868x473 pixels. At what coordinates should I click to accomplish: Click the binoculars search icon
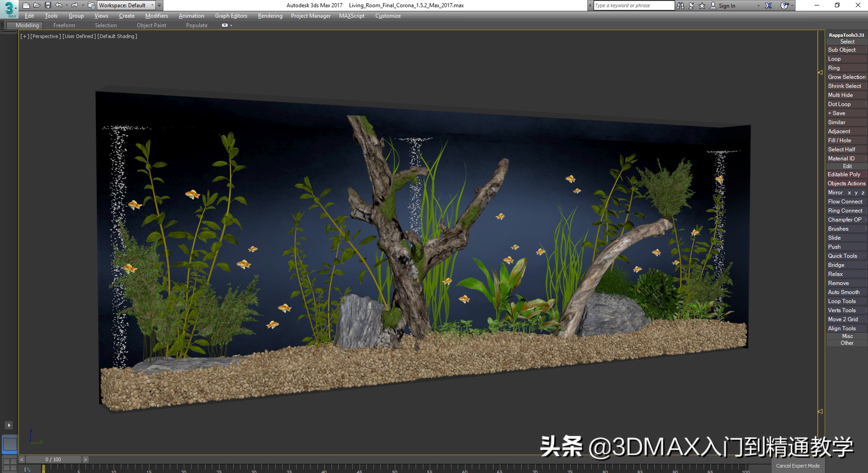pos(680,5)
